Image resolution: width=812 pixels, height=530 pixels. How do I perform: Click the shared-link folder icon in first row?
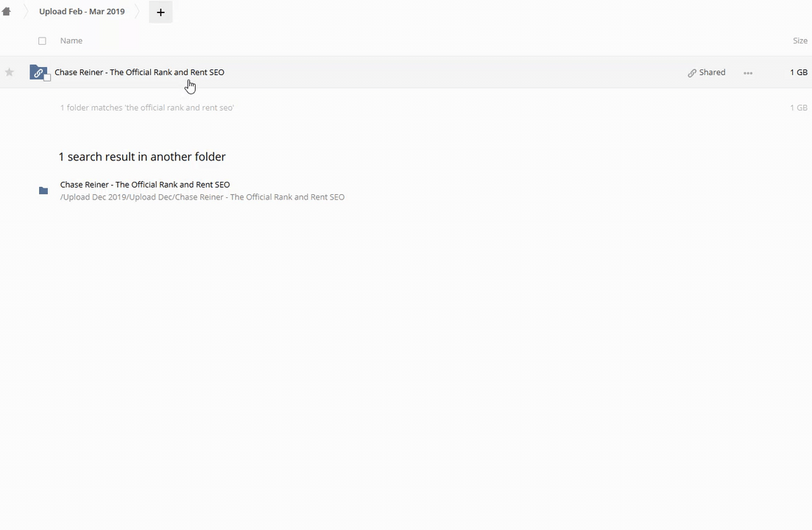click(x=38, y=72)
